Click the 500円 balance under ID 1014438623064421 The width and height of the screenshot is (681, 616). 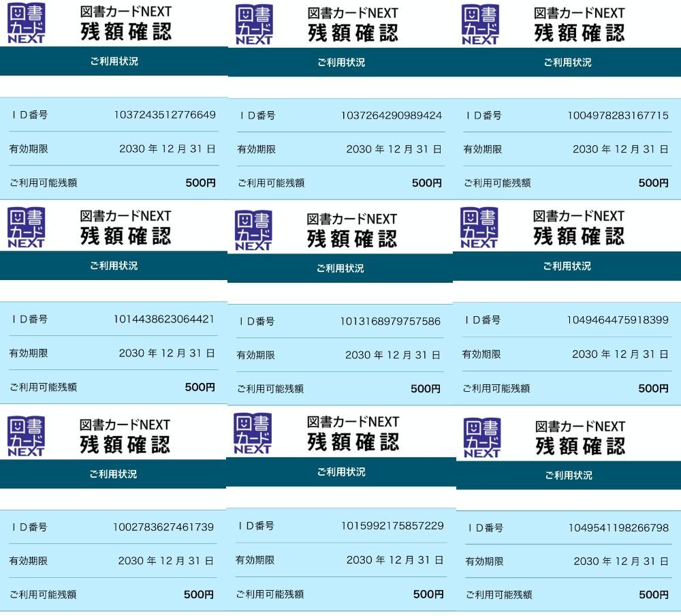200,387
